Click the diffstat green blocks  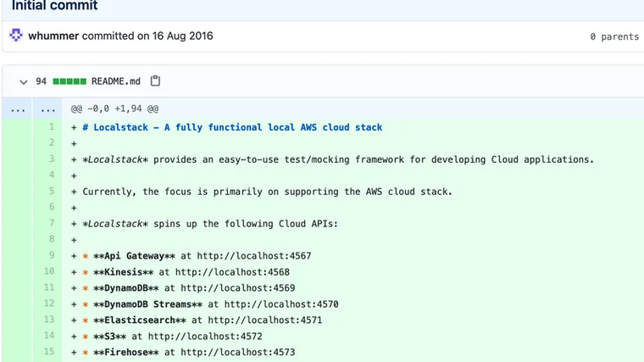[x=69, y=81]
